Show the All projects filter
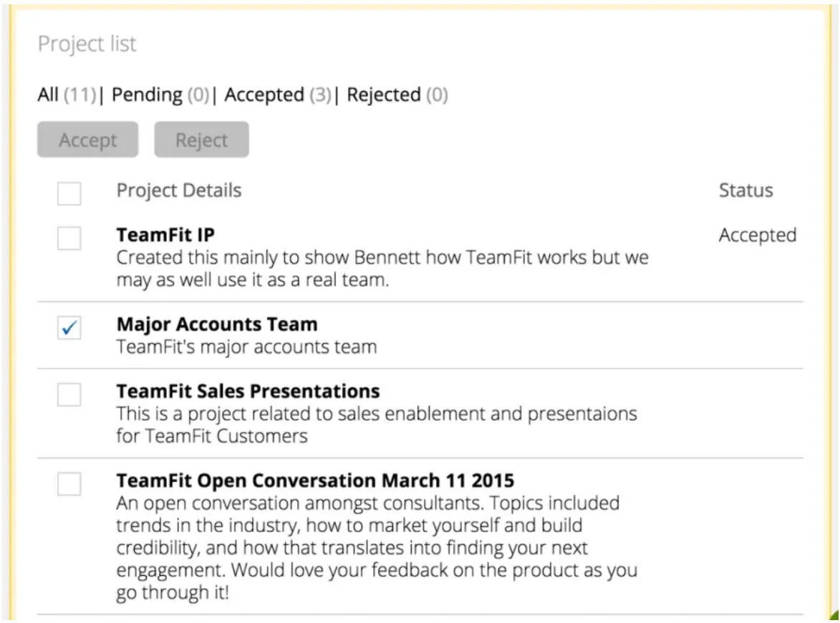Screen dimensions: 840x623 point(49,95)
